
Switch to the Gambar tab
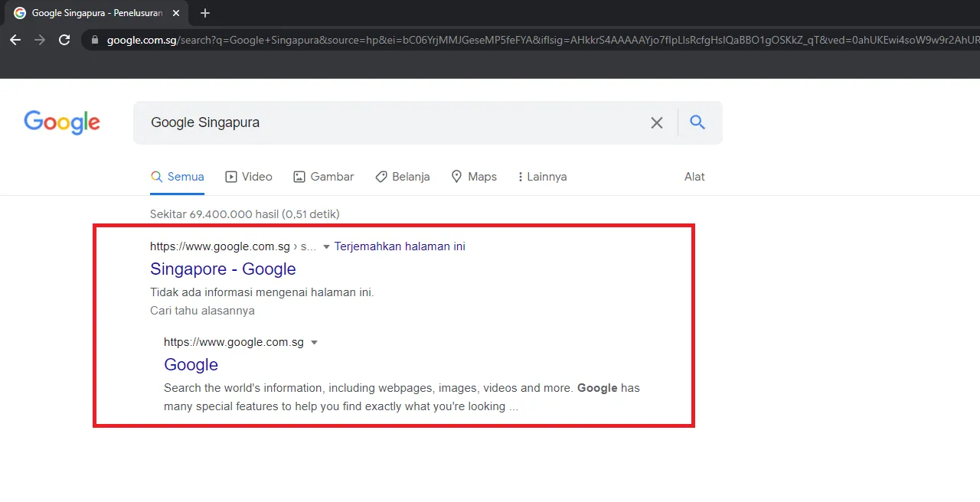tap(324, 177)
